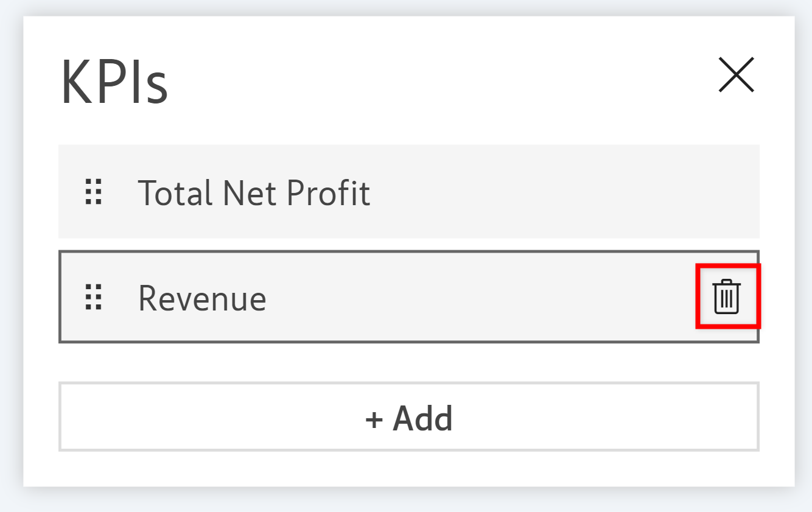812x512 pixels.
Task: Click the Total Net Profit drag handle
Action: pos(94,192)
